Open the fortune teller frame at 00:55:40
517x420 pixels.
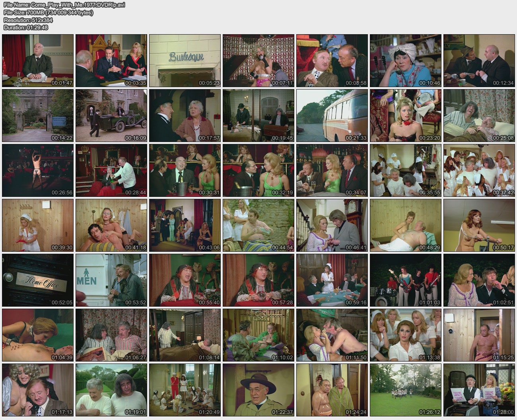click(x=185, y=280)
